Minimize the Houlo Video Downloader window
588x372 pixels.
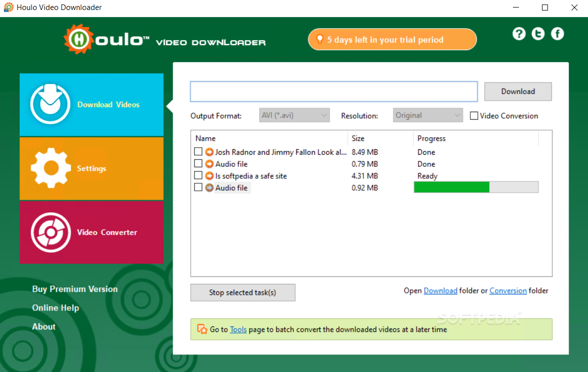pos(516,8)
